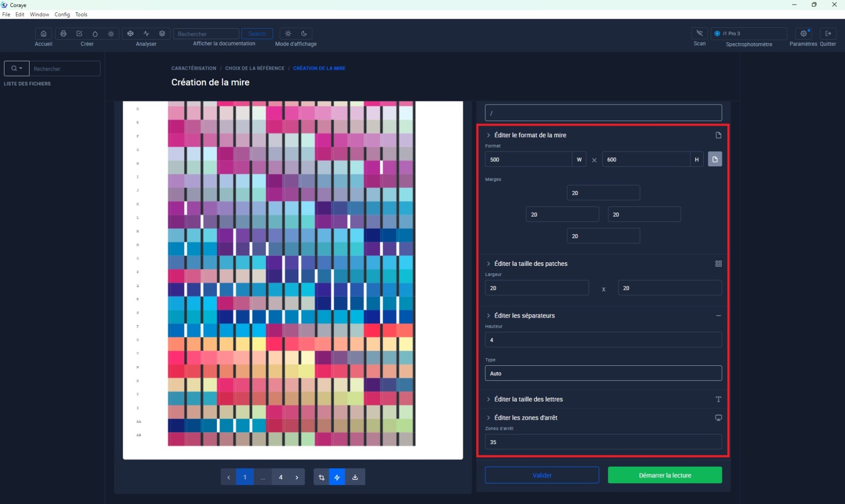Expand the Éditer la taille des lettres section
Viewport: 845px width, 504px height.
coord(488,399)
